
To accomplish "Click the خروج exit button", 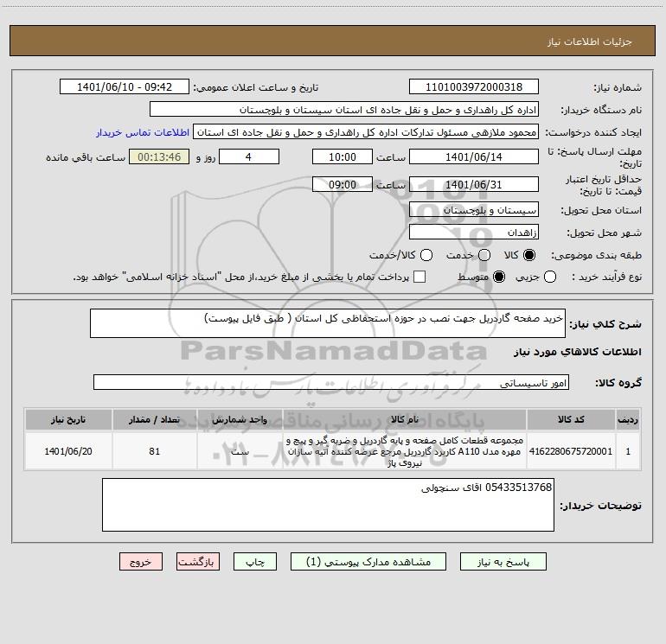I will (x=141, y=562).
